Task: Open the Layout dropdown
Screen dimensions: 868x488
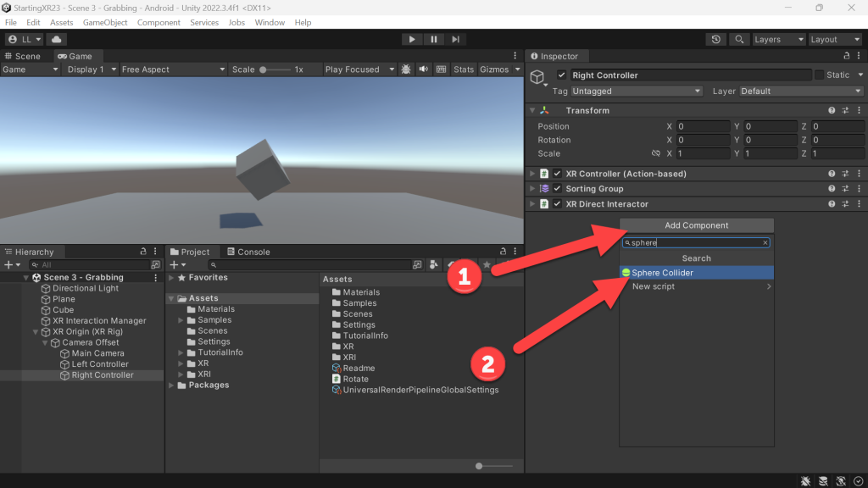Action: [x=835, y=39]
